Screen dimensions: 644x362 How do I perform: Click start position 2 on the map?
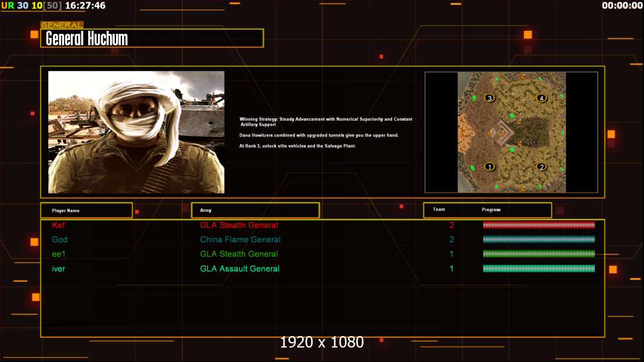pyautogui.click(x=542, y=167)
